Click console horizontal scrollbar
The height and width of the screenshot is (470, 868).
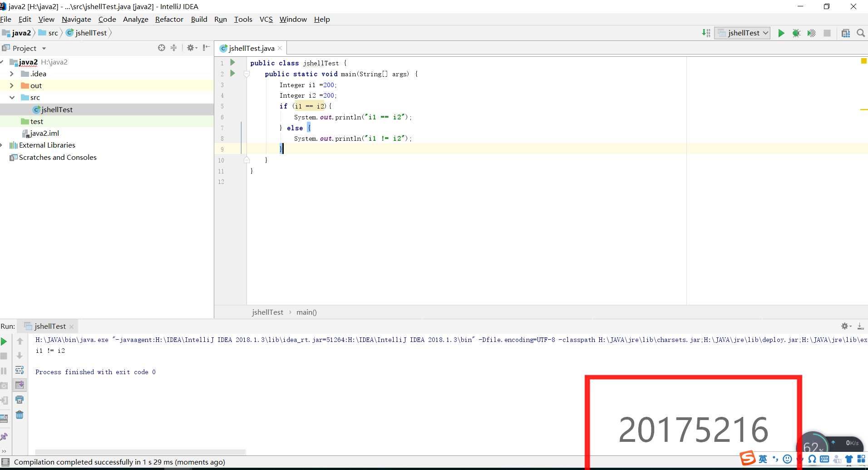pos(141,452)
